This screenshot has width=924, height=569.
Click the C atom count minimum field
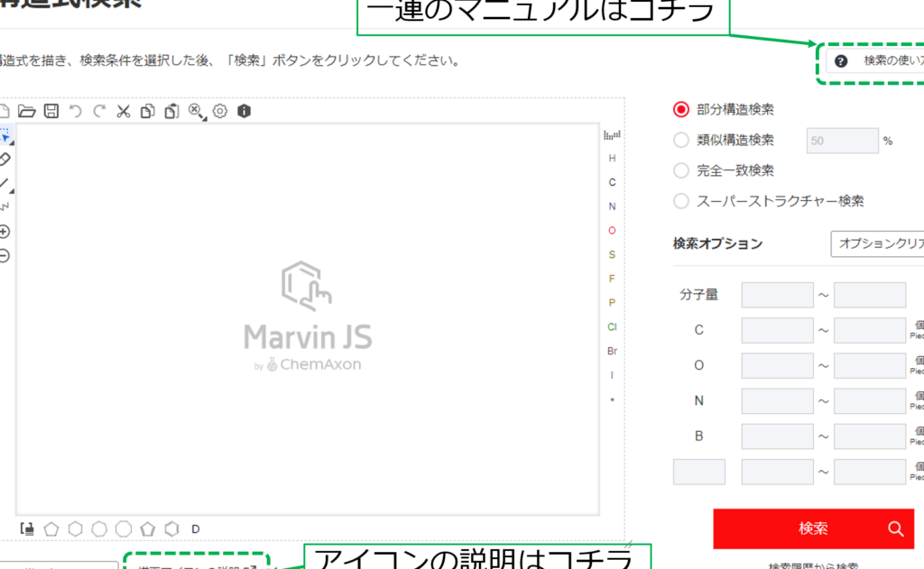pos(777,330)
